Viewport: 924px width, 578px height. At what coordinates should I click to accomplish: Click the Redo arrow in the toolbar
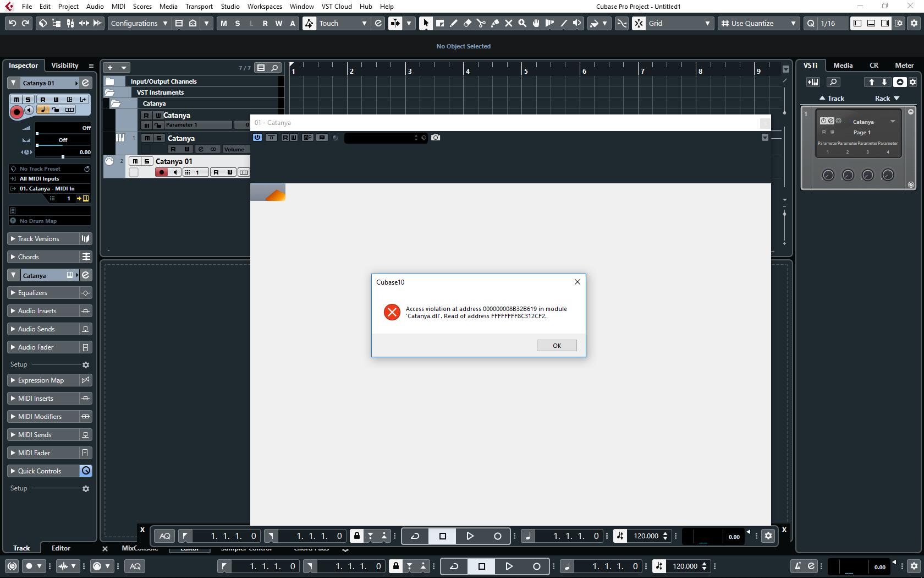[x=25, y=23]
